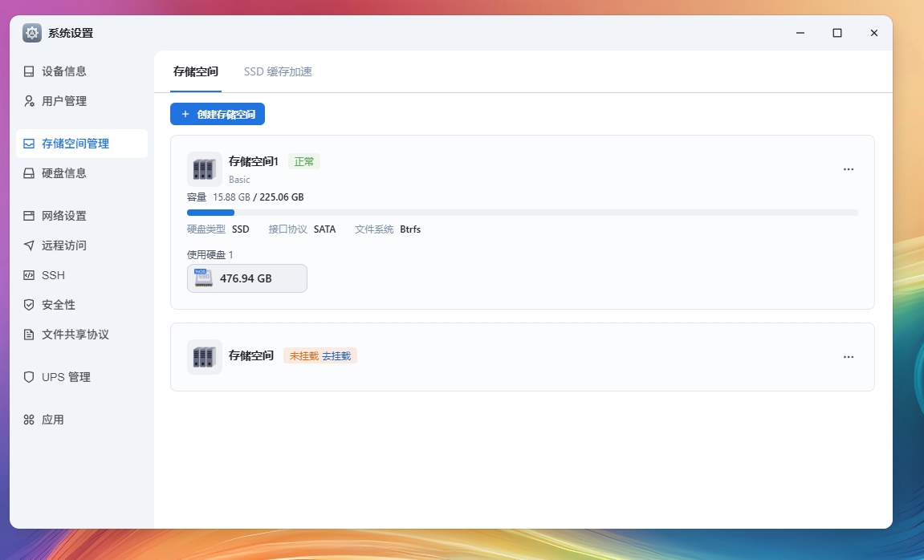The height and width of the screenshot is (560, 924).
Task: Click the 创建存储空间 button
Action: click(218, 114)
